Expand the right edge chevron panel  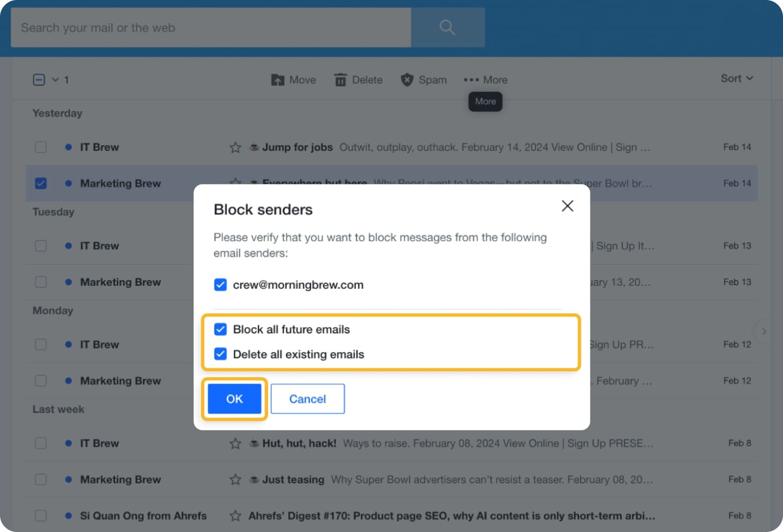(763, 331)
